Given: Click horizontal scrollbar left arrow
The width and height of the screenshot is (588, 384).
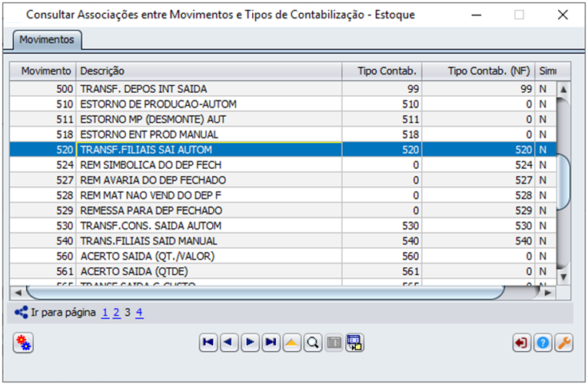Looking at the screenshot, I should 17,293.
